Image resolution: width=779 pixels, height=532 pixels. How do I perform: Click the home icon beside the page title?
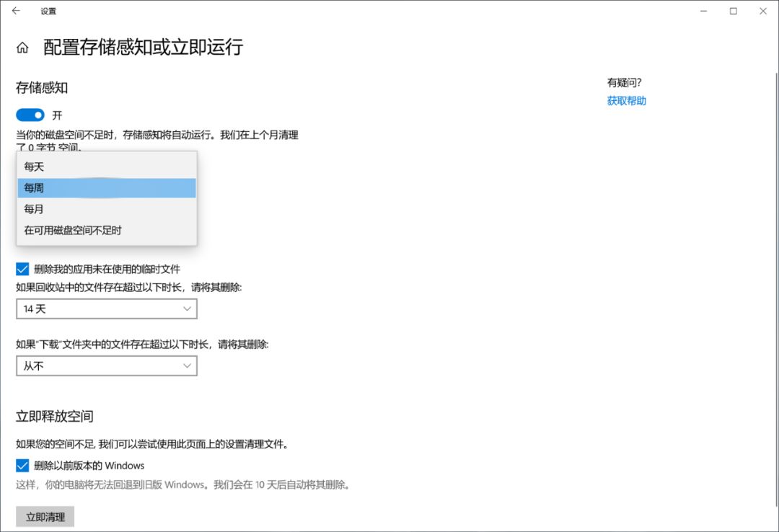click(x=22, y=46)
